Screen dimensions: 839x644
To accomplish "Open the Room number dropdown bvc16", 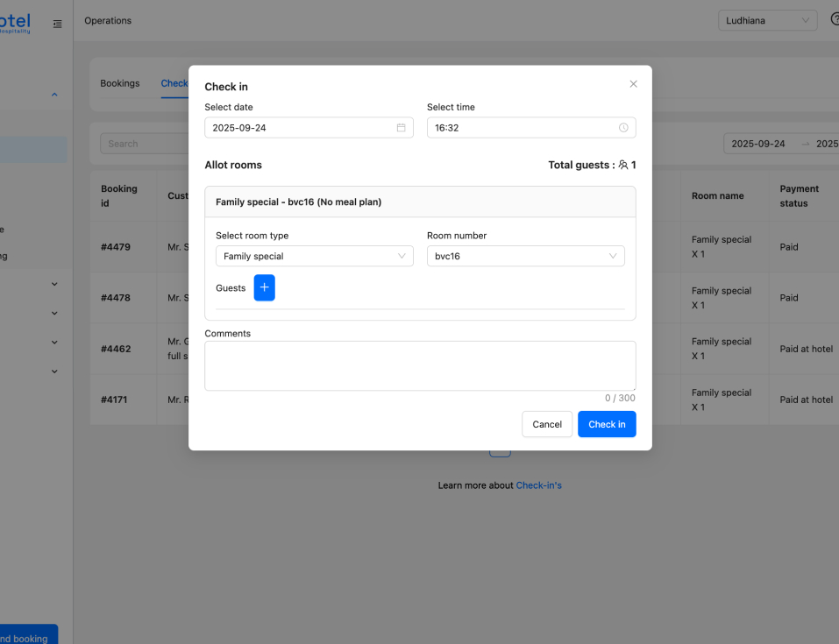I will (x=525, y=256).
